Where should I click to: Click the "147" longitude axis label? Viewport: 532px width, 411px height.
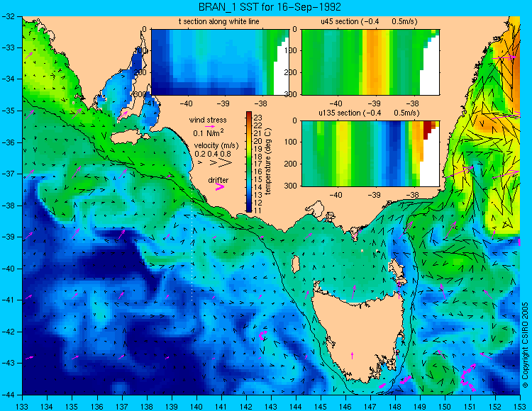(370, 407)
